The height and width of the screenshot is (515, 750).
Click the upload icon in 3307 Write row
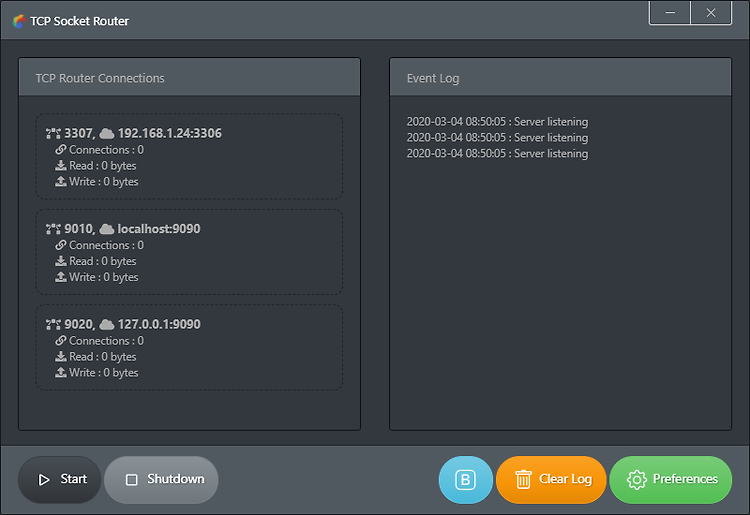[61, 181]
